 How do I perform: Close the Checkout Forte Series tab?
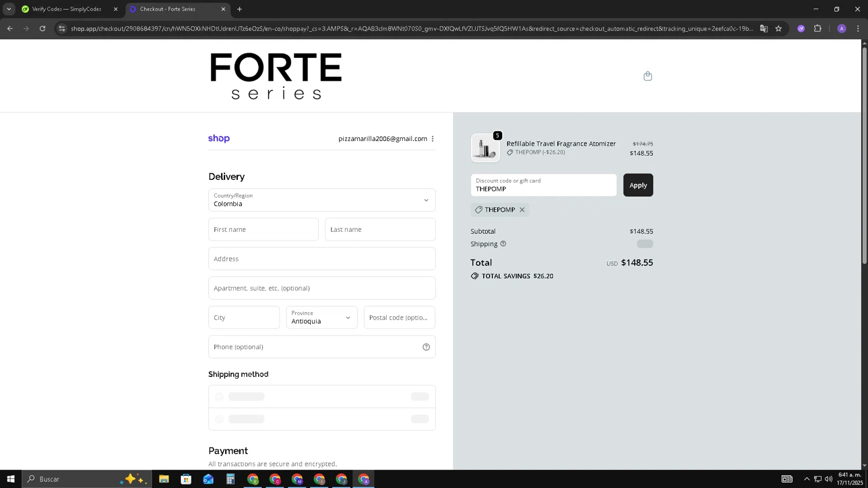[x=223, y=9]
